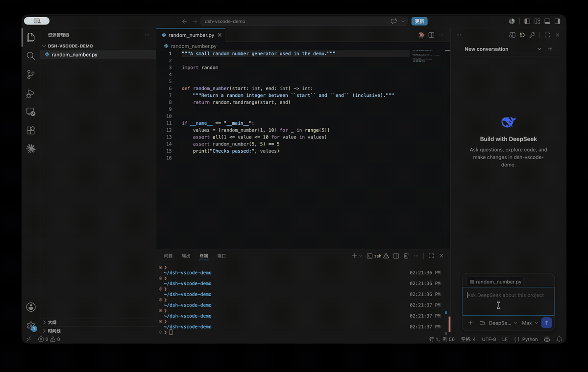Click the LF end of line indicator
Image resolution: width=588 pixels, height=372 pixels.
coord(505,339)
